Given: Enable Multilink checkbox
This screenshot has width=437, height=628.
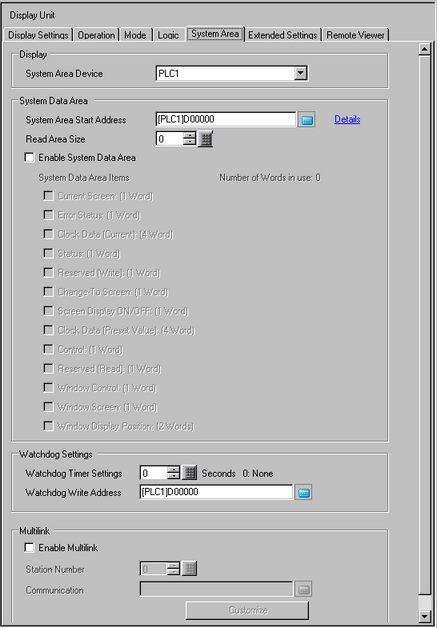Looking at the screenshot, I should 29,547.
